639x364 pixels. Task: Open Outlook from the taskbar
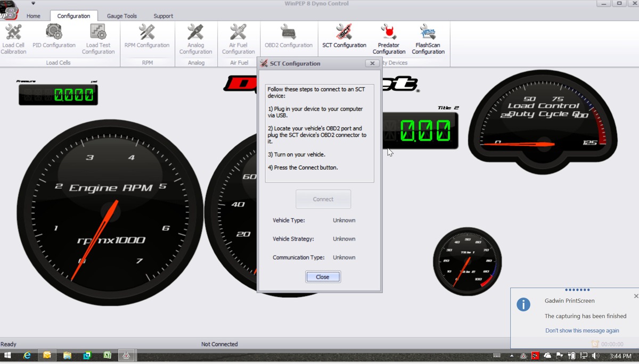[47, 355]
